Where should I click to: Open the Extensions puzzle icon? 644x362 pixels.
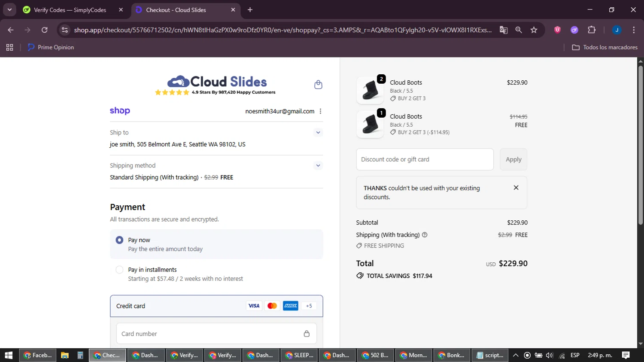[592, 30]
